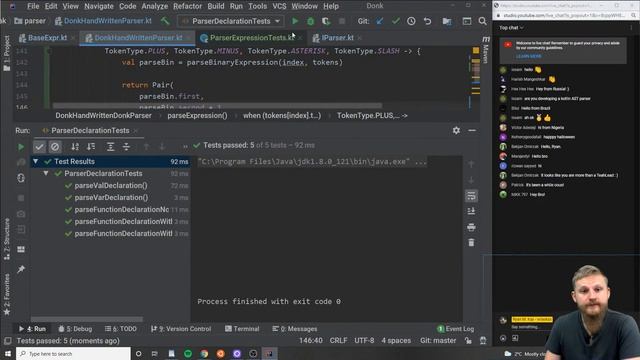The width and height of the screenshot is (640, 360).
Task: Rerun tests from the Run panel sidebar
Action: [21, 147]
